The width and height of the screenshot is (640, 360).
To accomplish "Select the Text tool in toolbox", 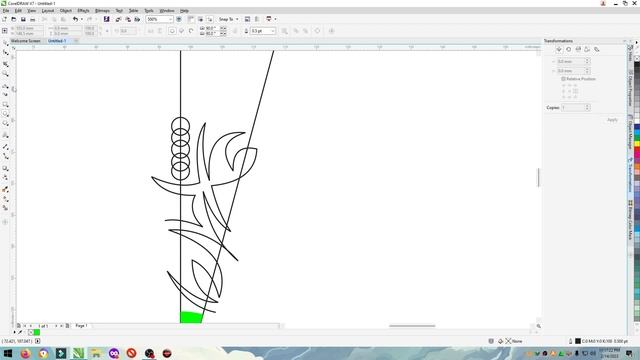I will [5, 135].
